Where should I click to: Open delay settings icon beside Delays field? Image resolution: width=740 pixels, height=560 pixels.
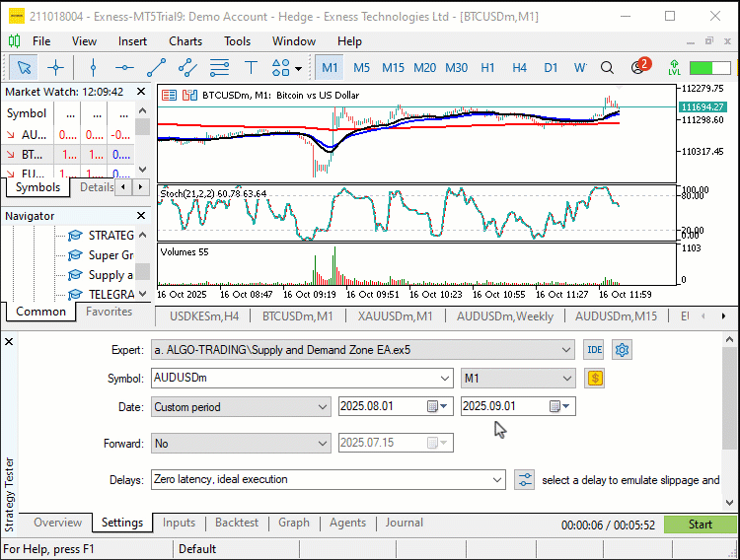click(524, 480)
